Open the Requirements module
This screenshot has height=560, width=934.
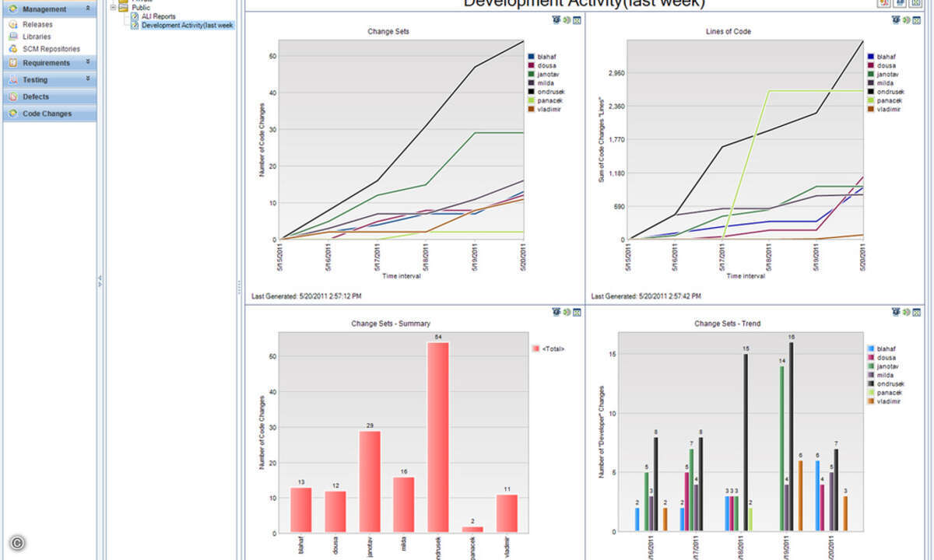click(x=50, y=63)
